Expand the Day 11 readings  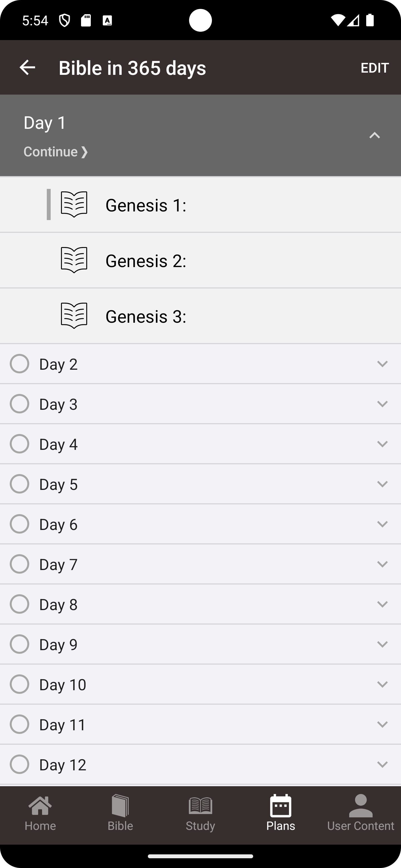click(x=382, y=724)
